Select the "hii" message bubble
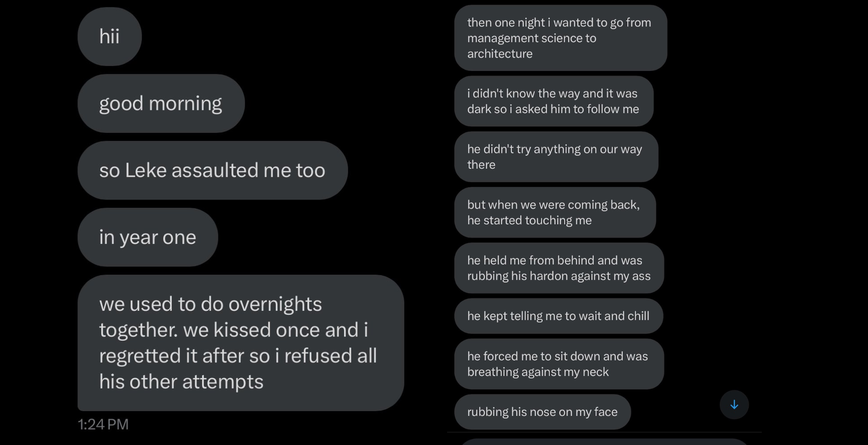Screen dimensions: 868x445 click(109, 37)
